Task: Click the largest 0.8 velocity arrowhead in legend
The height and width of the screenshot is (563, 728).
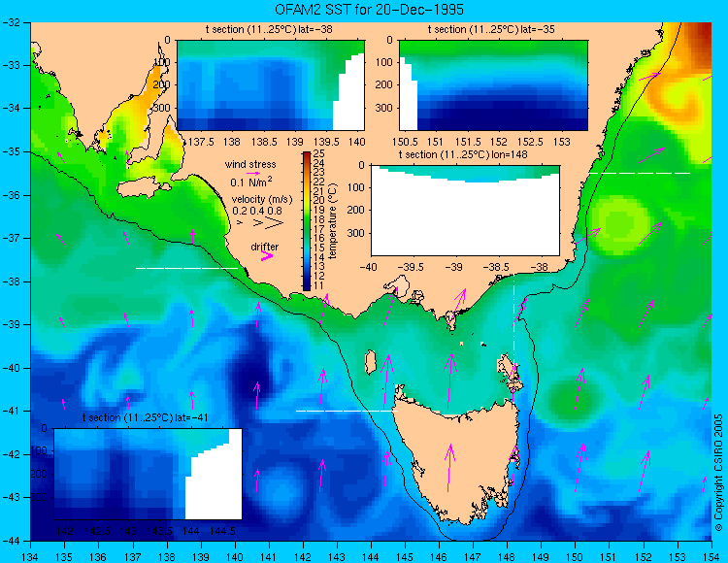Action: point(276,223)
